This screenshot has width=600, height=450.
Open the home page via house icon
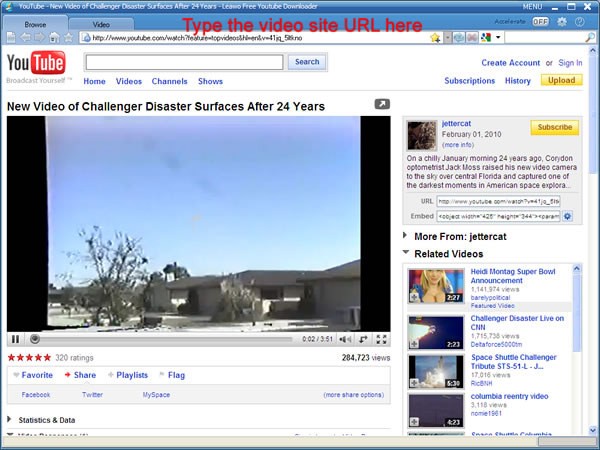coord(54,38)
